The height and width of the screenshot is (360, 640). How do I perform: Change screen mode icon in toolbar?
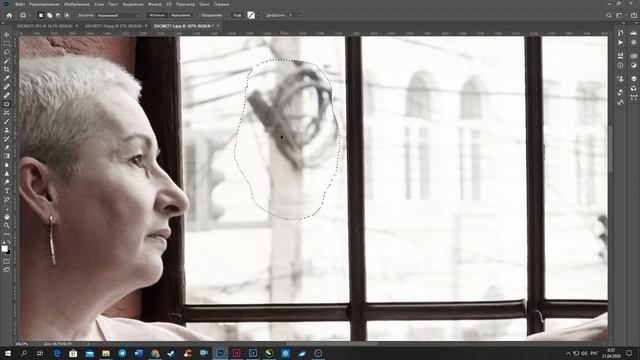point(7,269)
